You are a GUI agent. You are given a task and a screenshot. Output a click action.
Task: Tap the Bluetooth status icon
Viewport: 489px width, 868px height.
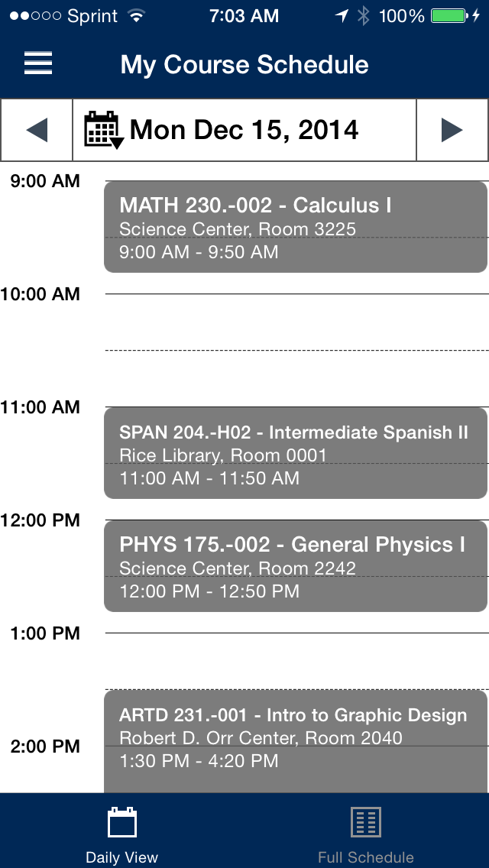click(x=363, y=16)
